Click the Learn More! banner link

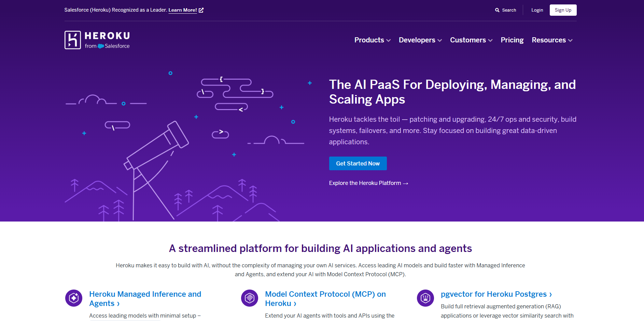click(x=183, y=10)
